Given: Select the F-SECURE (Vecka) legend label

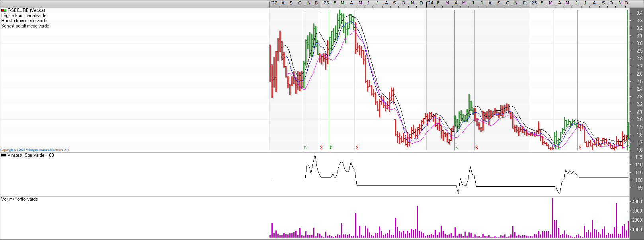Looking at the screenshot, I should (26, 10).
